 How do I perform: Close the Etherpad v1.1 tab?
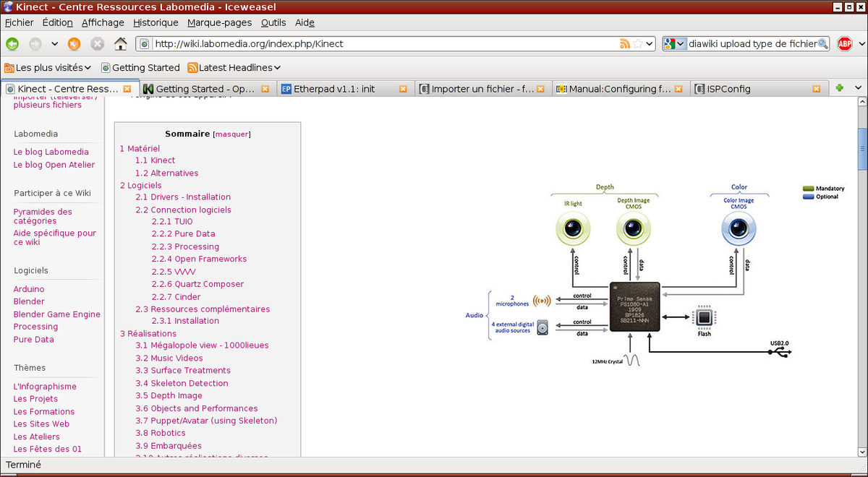(x=404, y=89)
